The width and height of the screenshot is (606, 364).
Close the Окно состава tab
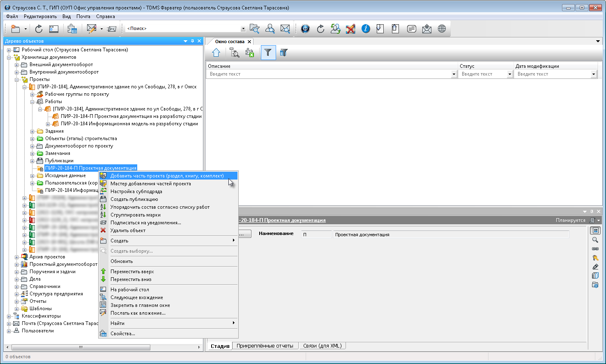click(249, 41)
